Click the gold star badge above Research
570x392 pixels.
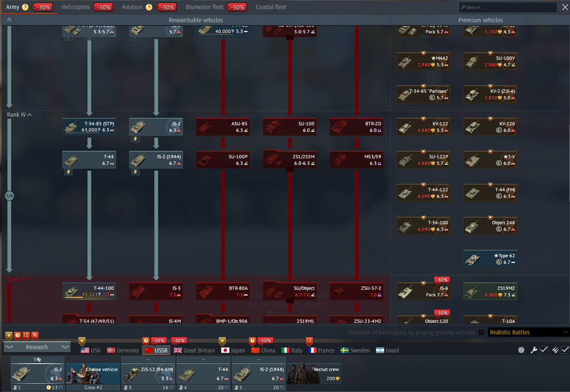click(x=9, y=336)
